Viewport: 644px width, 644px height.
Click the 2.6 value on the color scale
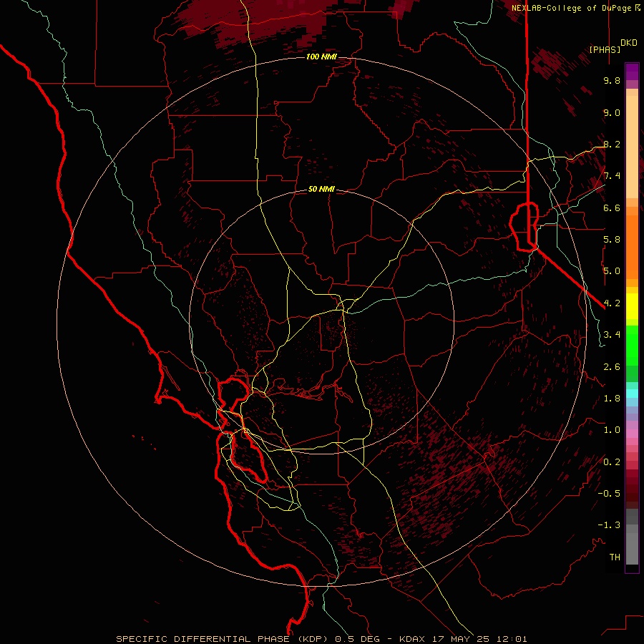pos(612,367)
